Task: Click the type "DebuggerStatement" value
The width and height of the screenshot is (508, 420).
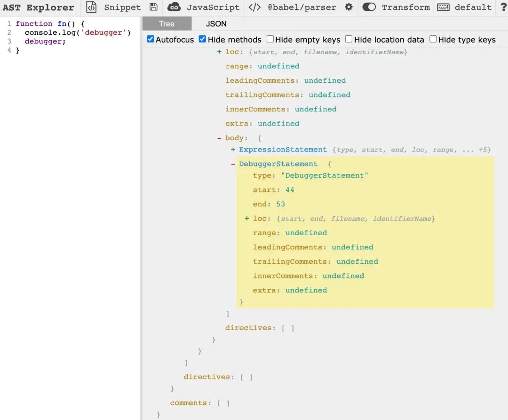Action: point(325,175)
